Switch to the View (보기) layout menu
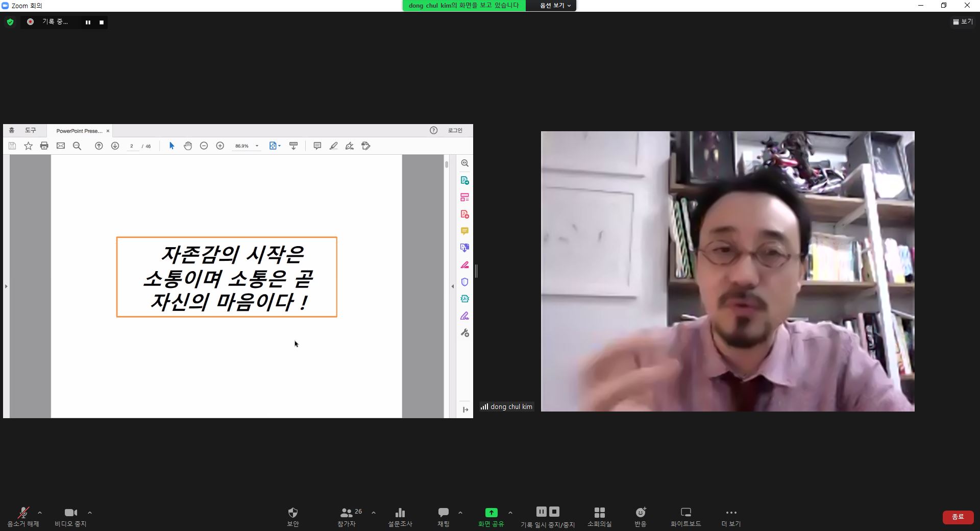Image resolution: width=980 pixels, height=531 pixels. [963, 22]
